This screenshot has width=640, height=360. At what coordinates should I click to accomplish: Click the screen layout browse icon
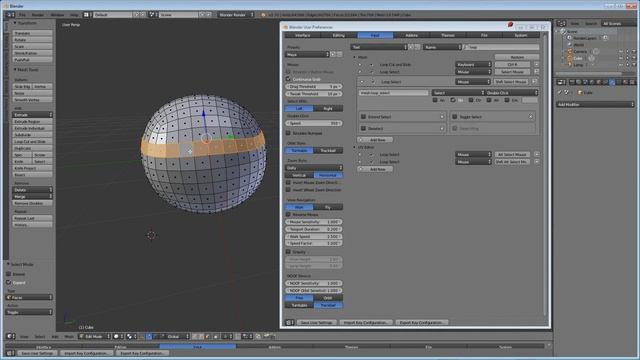(87, 15)
